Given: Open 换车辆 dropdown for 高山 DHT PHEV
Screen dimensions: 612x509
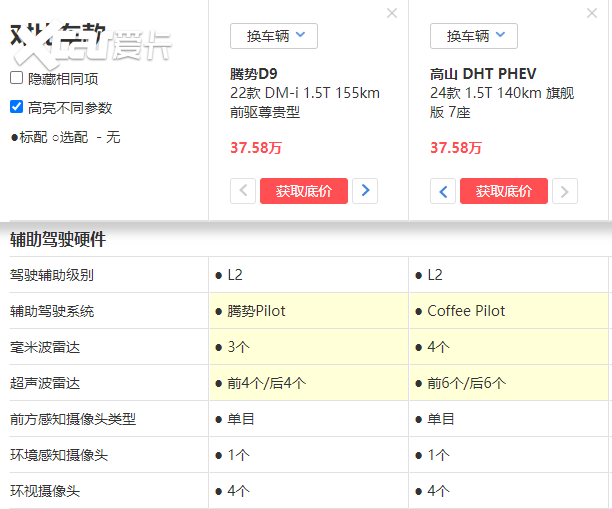Looking at the screenshot, I should [474, 36].
